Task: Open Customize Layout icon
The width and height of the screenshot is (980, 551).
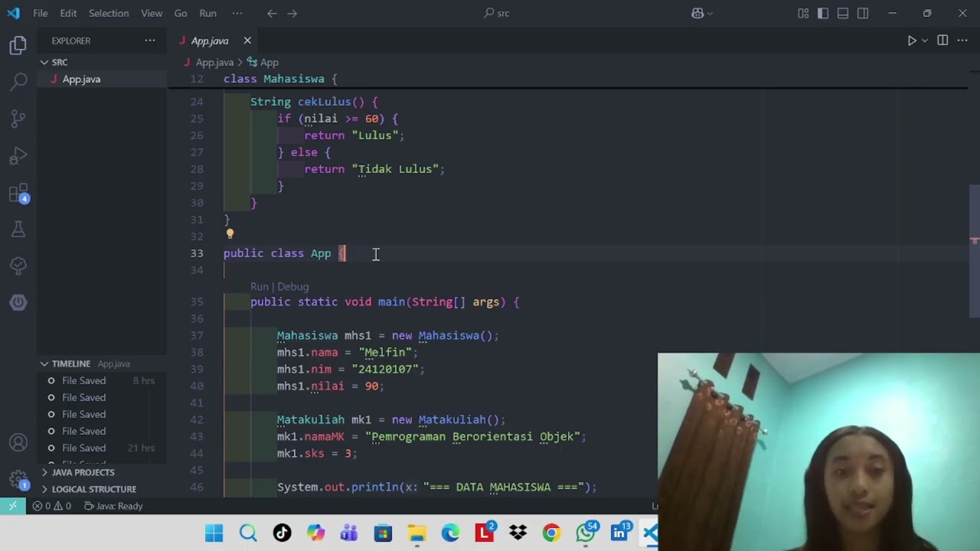Action: [803, 13]
